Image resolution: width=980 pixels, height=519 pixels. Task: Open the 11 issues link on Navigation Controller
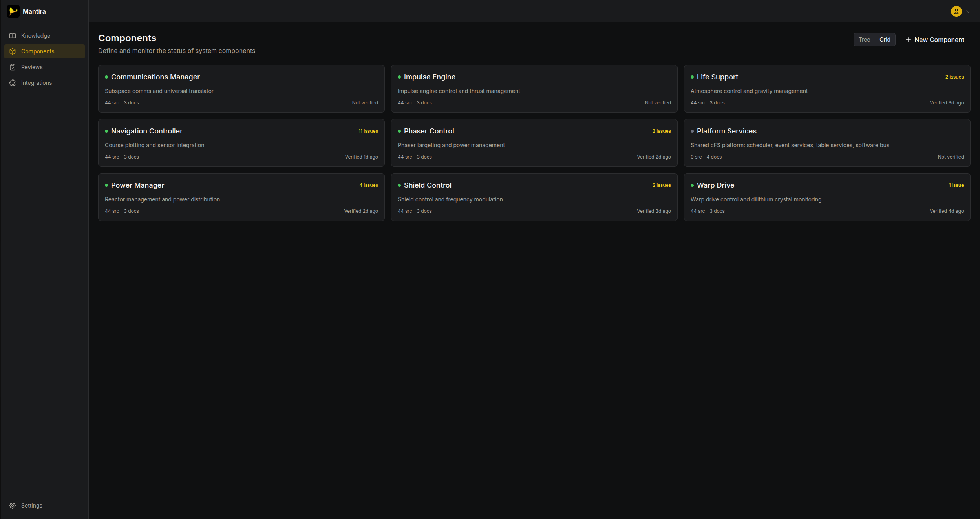tap(368, 131)
